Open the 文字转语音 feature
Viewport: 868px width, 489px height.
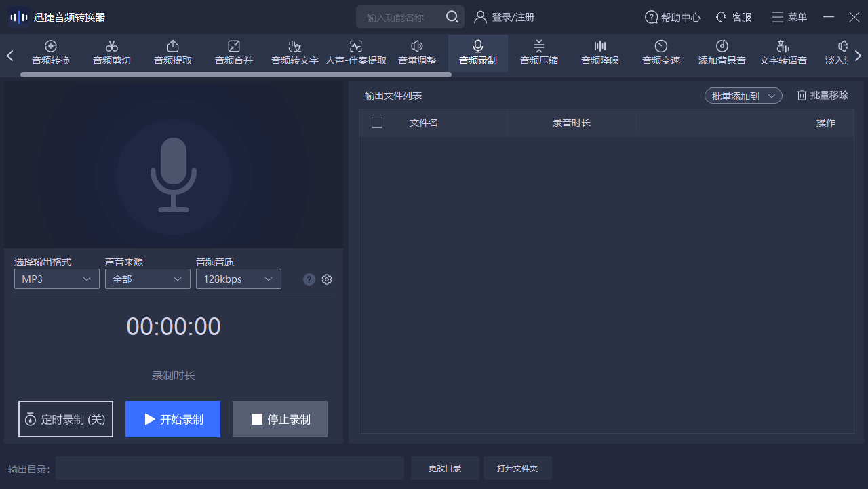click(x=783, y=53)
